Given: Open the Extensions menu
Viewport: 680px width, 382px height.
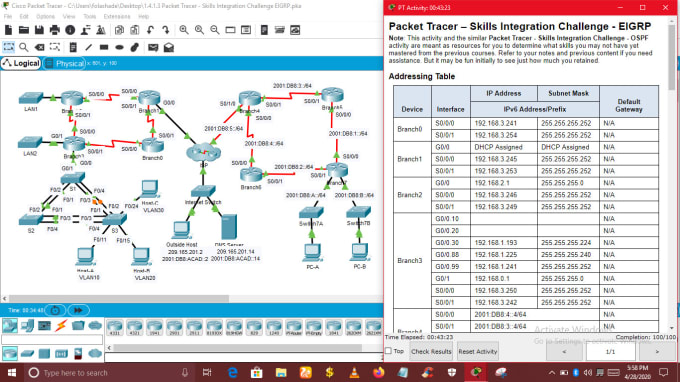Looking at the screenshot, I should pyautogui.click(x=117, y=16).
